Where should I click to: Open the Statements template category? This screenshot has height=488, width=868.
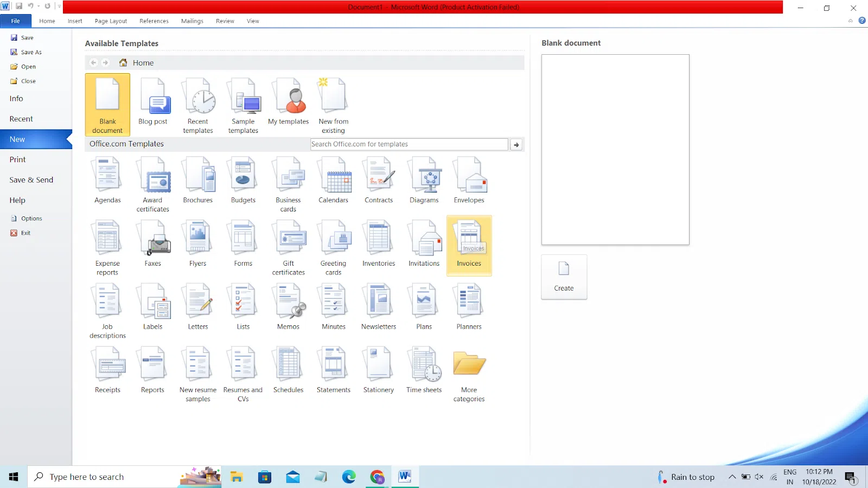pyautogui.click(x=334, y=370)
